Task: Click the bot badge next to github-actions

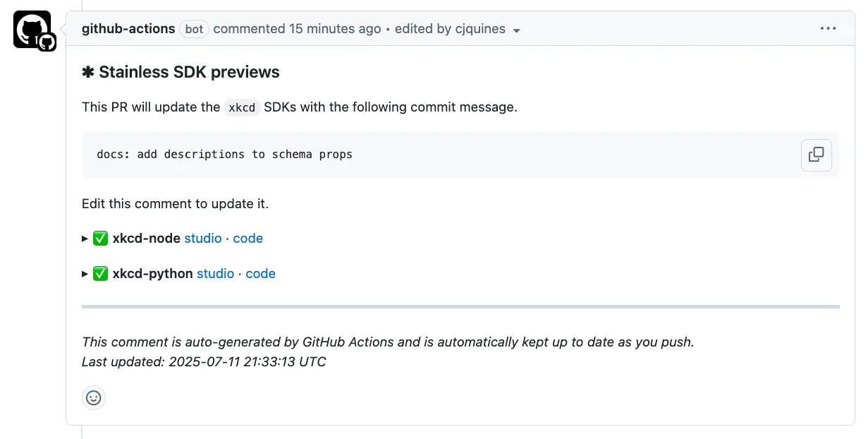Action: pos(194,29)
